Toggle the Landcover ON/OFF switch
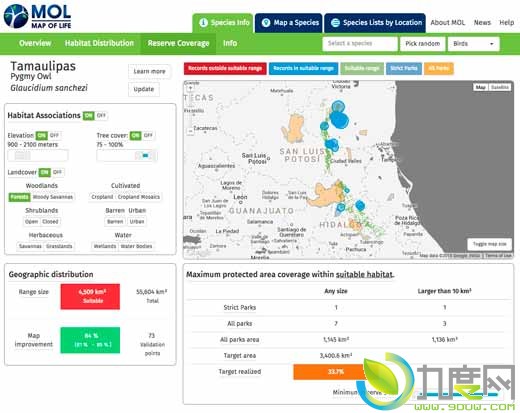 51,172
